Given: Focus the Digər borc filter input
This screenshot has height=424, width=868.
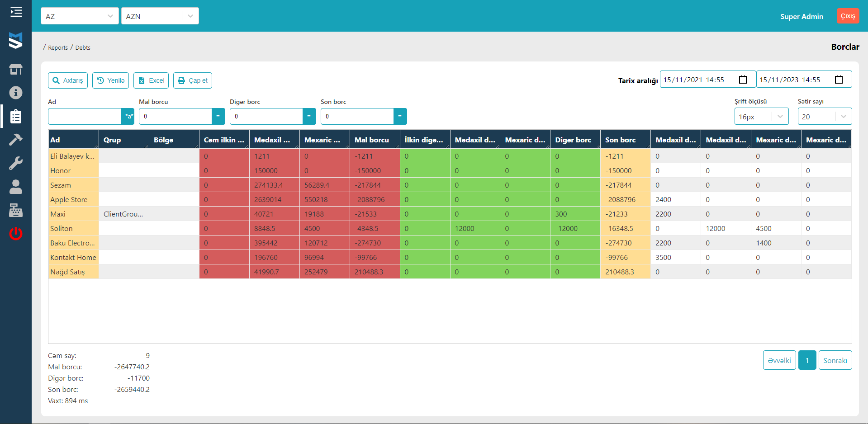Looking at the screenshot, I should click(x=266, y=116).
